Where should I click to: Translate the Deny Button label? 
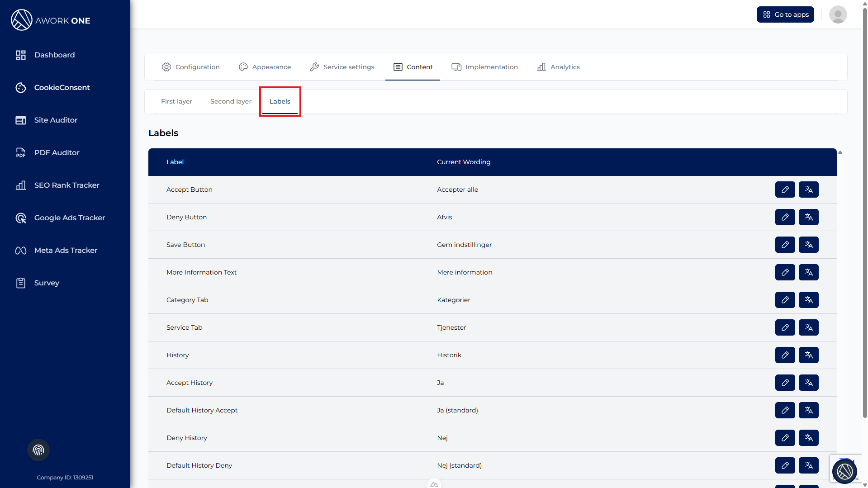point(808,217)
